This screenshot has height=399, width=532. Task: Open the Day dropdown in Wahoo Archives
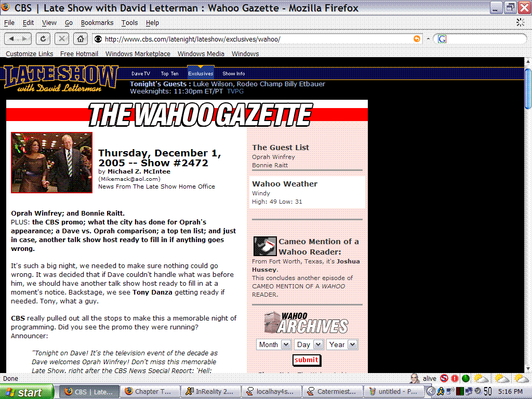pos(309,345)
